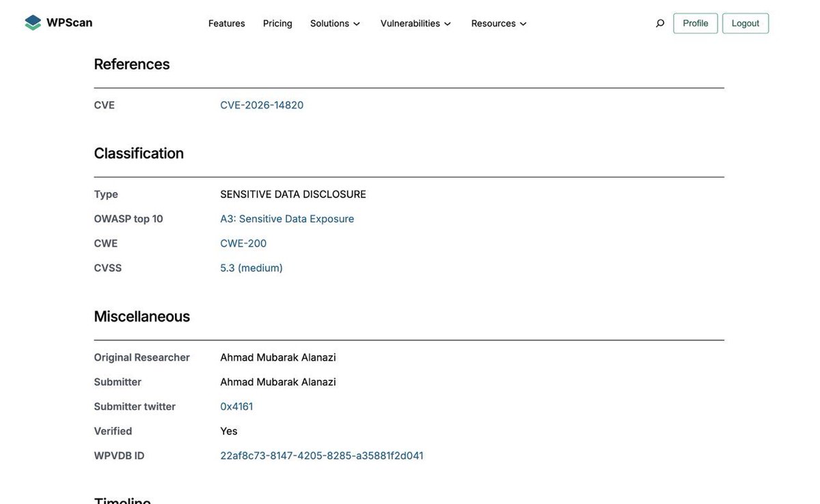Click the Type row label

[x=106, y=195]
